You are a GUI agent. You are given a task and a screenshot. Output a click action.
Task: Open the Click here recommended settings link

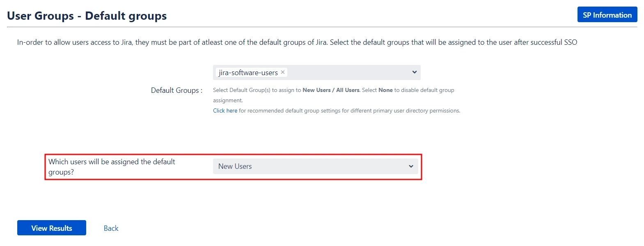[225, 110]
